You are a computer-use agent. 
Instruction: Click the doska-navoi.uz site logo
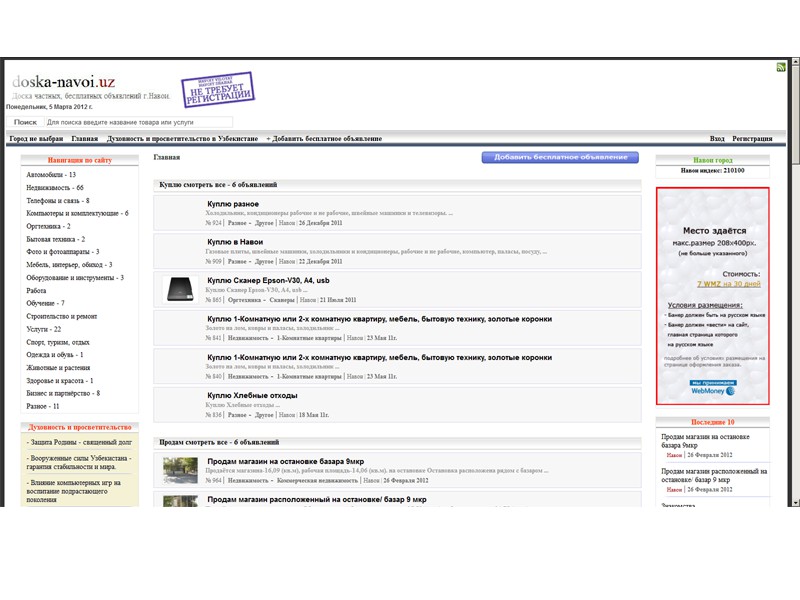pos(63,82)
